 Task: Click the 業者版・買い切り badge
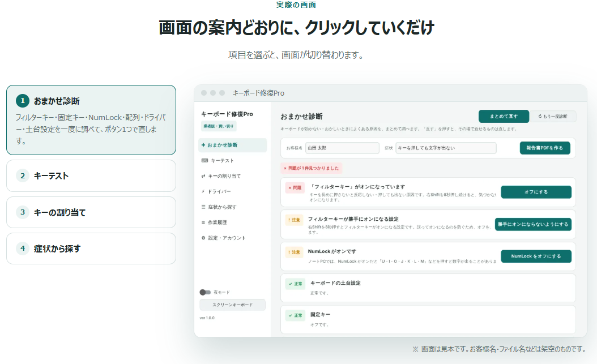[219, 126]
